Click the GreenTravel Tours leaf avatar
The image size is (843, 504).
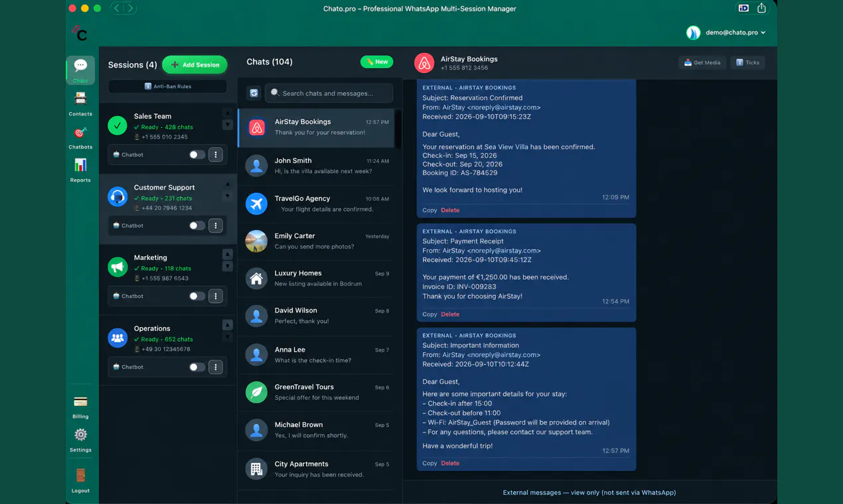(256, 392)
